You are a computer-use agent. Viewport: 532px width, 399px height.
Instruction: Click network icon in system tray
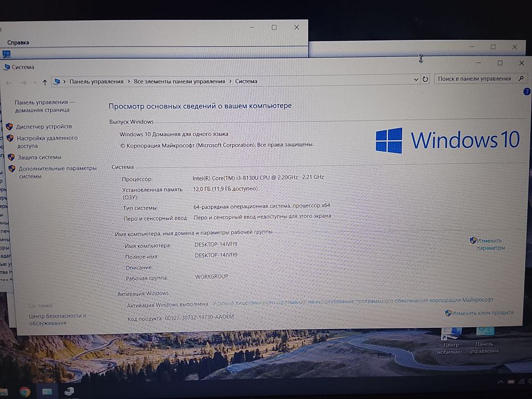click(521, 382)
